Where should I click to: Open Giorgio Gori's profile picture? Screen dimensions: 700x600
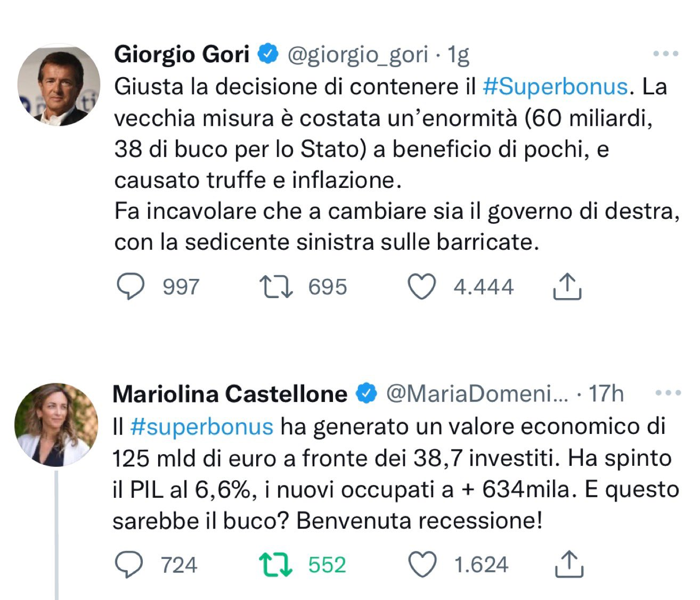59,85
